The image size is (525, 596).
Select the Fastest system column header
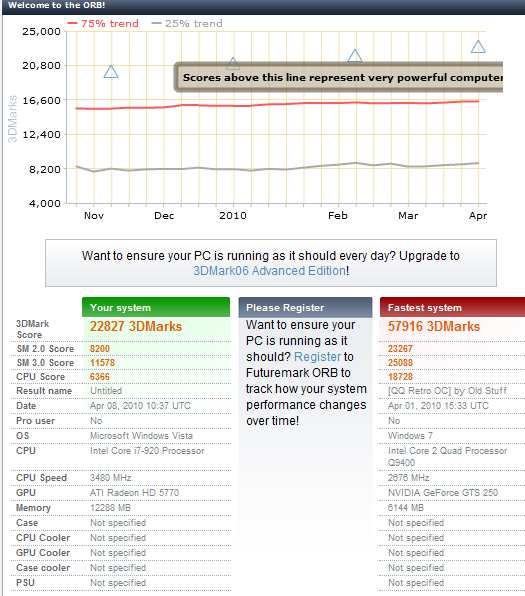[452, 307]
